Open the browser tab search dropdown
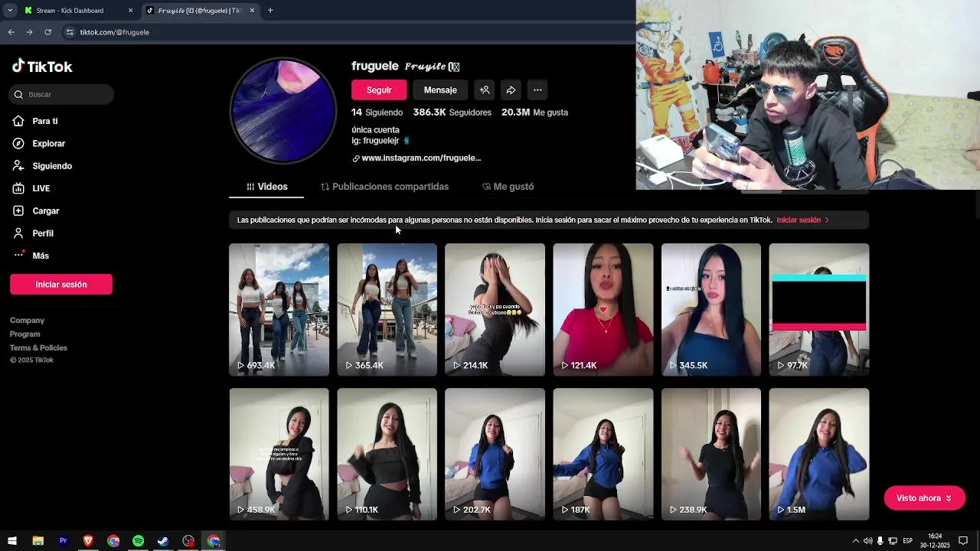This screenshot has width=980, height=551. (x=9, y=11)
